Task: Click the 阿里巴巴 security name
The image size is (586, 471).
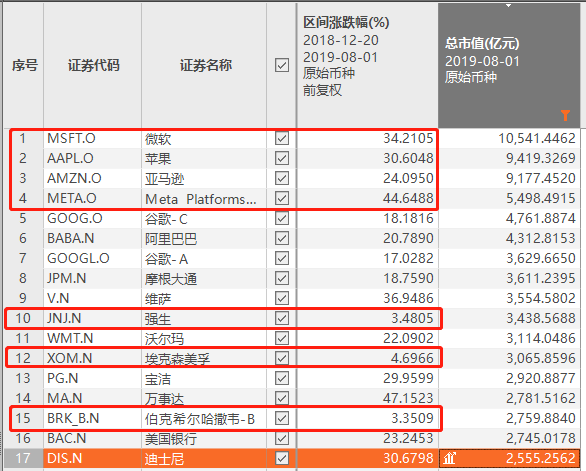Action: [171, 239]
